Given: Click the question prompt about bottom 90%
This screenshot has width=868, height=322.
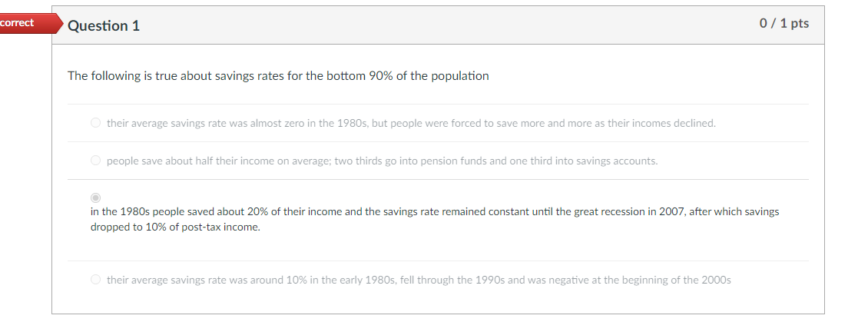Looking at the screenshot, I should pyautogui.click(x=278, y=75).
